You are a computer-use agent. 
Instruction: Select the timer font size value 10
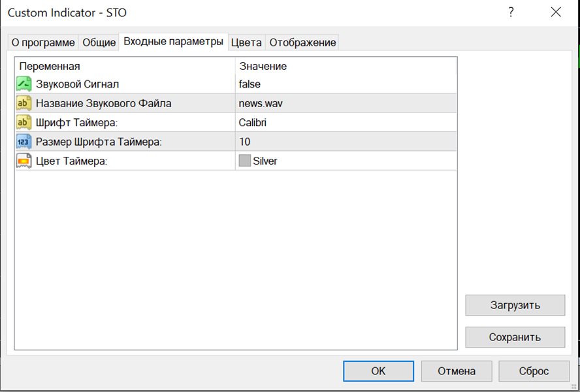point(346,142)
